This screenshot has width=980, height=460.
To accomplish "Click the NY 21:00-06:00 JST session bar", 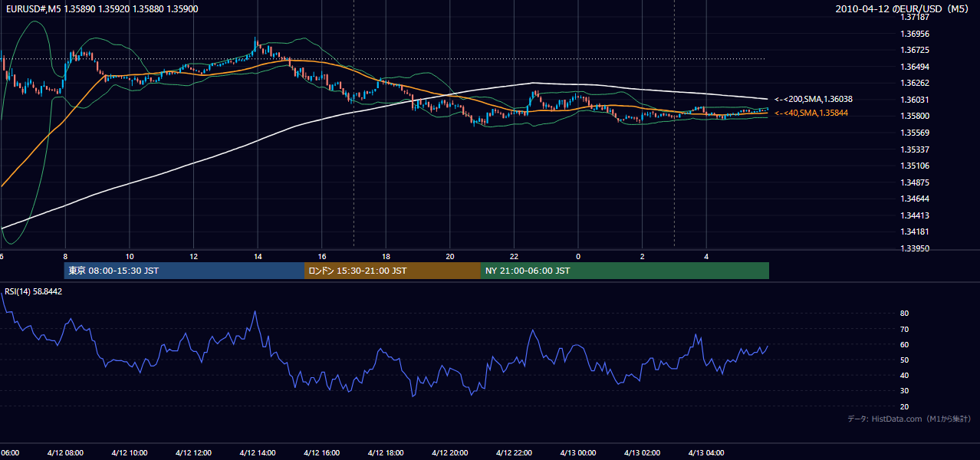I will tap(625, 271).
